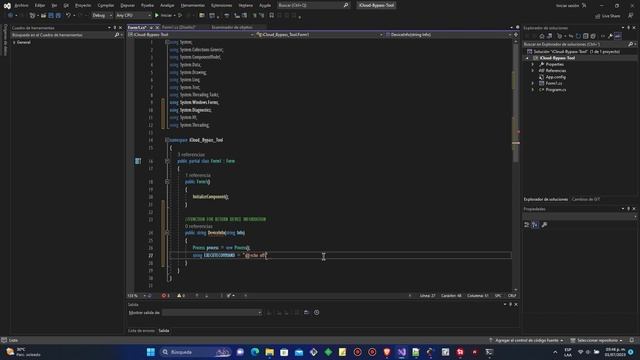Open the Any CPU platform dropdown

(133, 16)
